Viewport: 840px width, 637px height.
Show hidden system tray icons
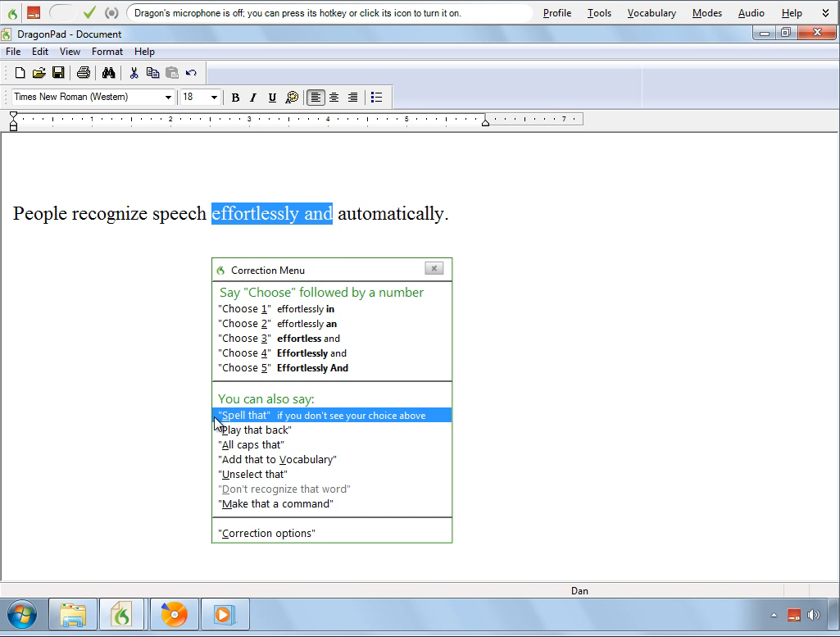point(774,615)
